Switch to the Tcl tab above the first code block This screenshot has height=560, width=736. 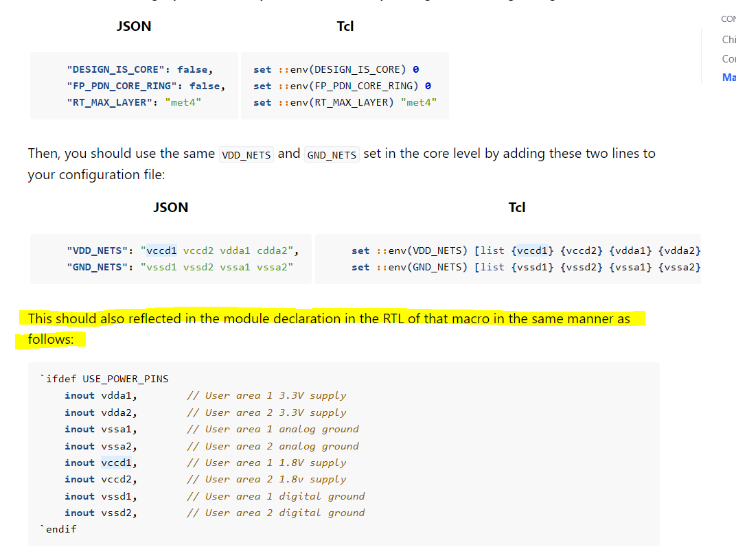345,26
